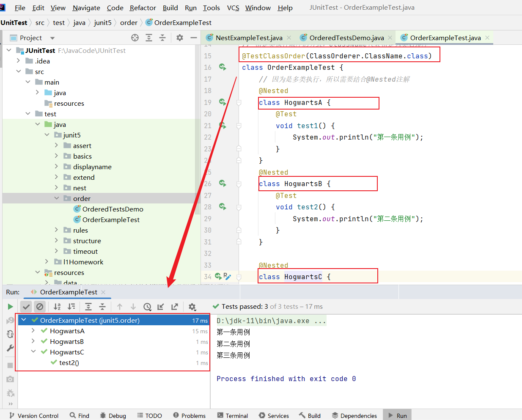
Task: Open test history clock icon
Action: [x=147, y=307]
